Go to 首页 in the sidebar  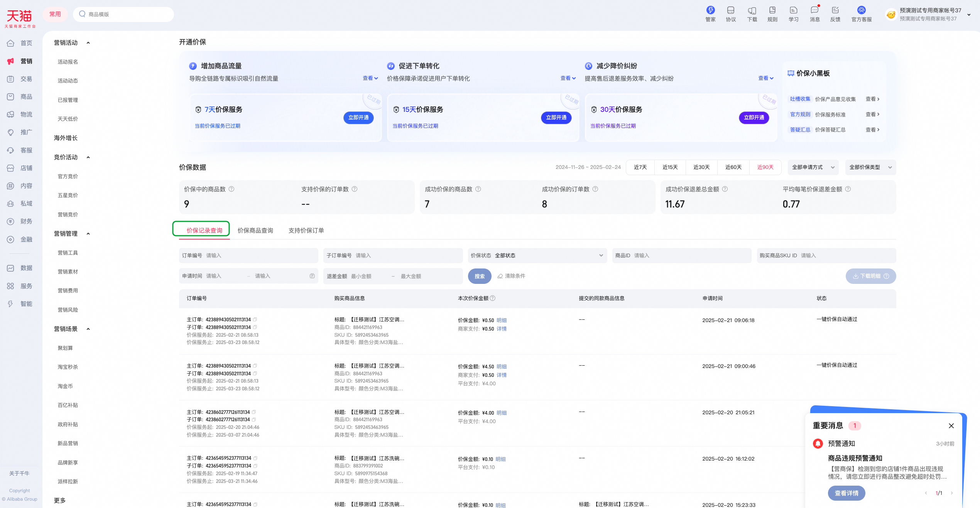[x=20, y=43]
